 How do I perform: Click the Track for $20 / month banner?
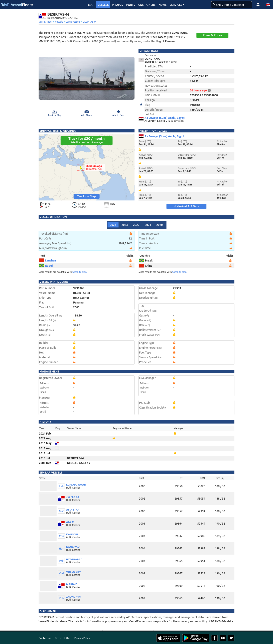coord(86,140)
